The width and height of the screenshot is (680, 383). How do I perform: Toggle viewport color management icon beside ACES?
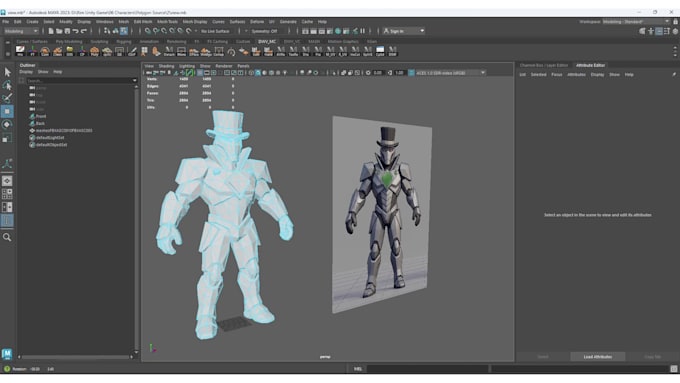(411, 73)
